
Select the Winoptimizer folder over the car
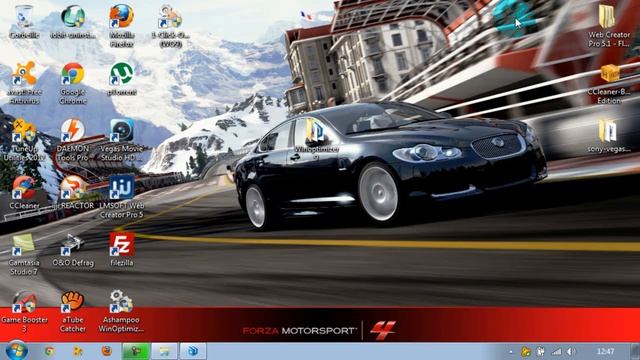point(316,140)
